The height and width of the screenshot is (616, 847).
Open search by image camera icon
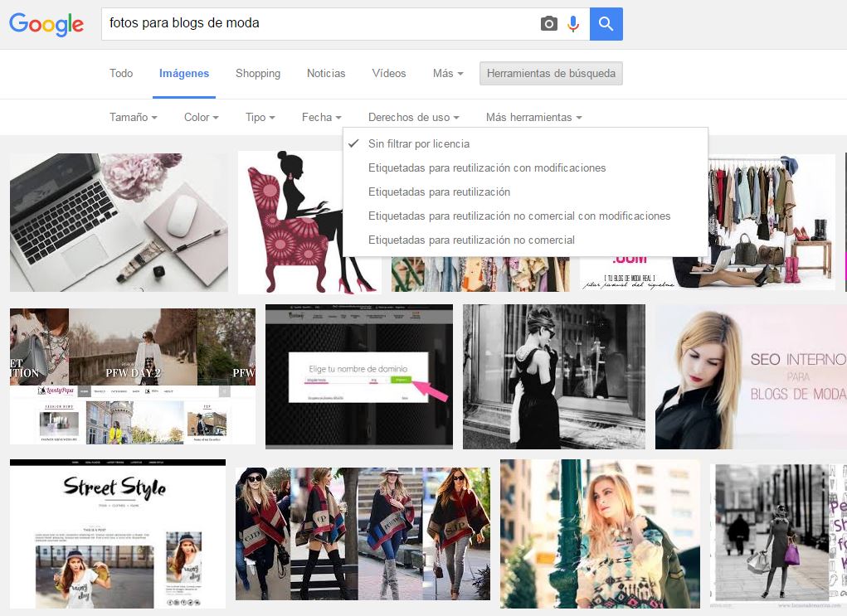[549, 24]
